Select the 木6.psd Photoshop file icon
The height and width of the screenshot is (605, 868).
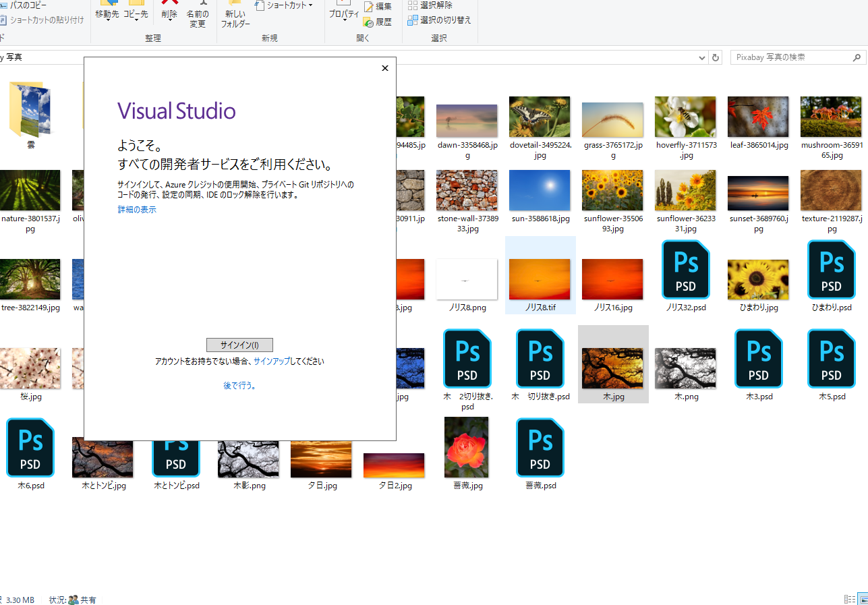click(x=30, y=447)
